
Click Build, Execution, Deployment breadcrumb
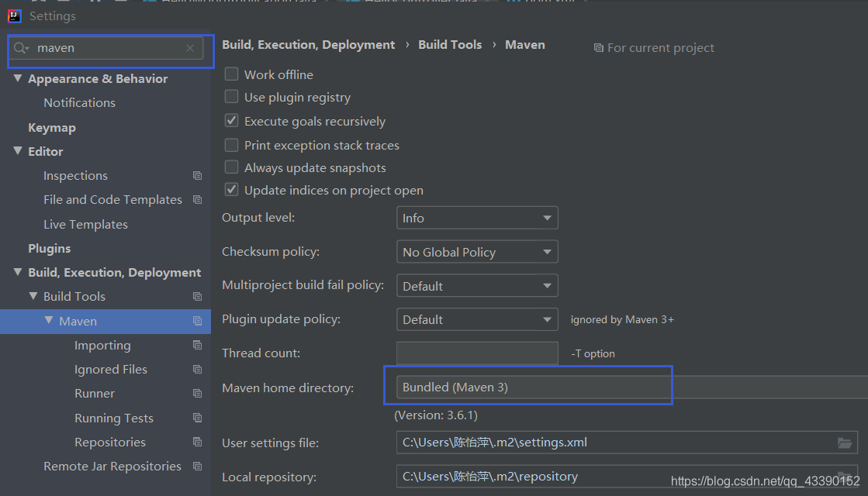point(309,45)
